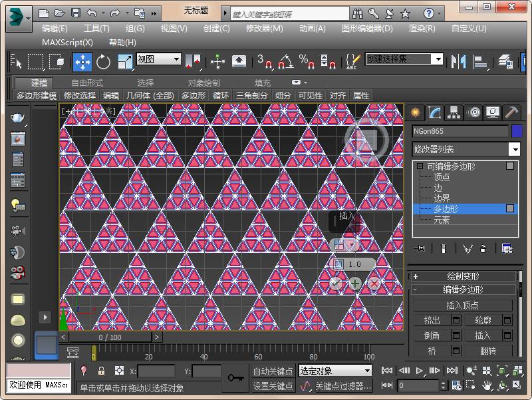
Task: Open the Hierarchy panel tab
Action: coord(454,112)
